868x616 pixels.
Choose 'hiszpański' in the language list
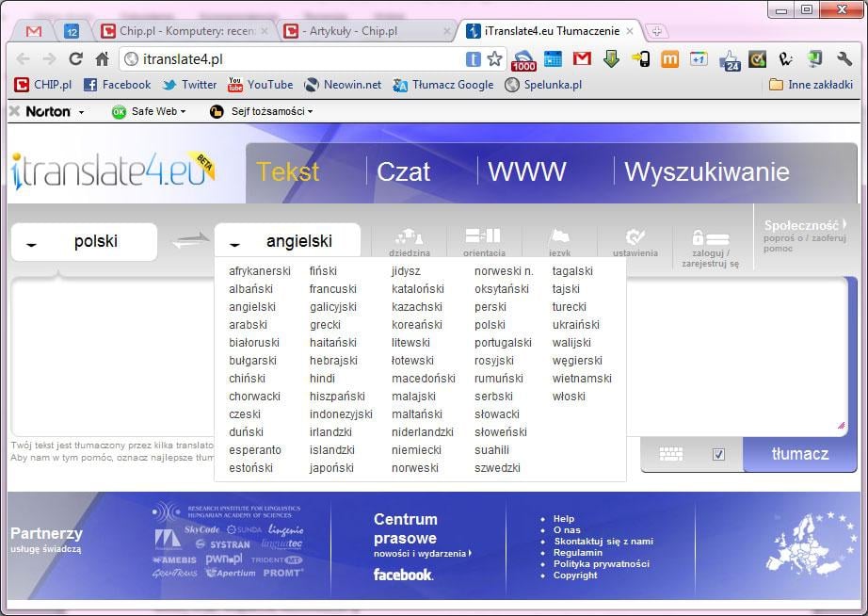click(337, 397)
